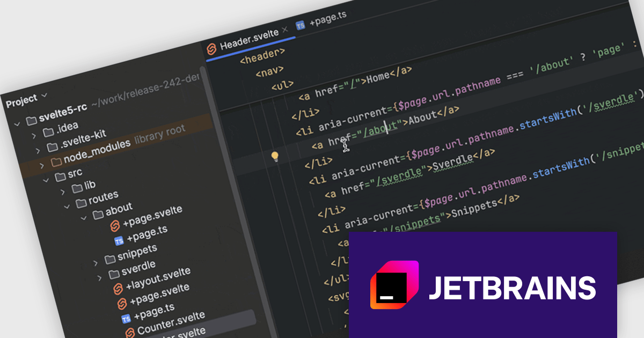Image resolution: width=644 pixels, height=338 pixels.
Task: Select +page.svelte inside the about folder
Action: tap(153, 216)
